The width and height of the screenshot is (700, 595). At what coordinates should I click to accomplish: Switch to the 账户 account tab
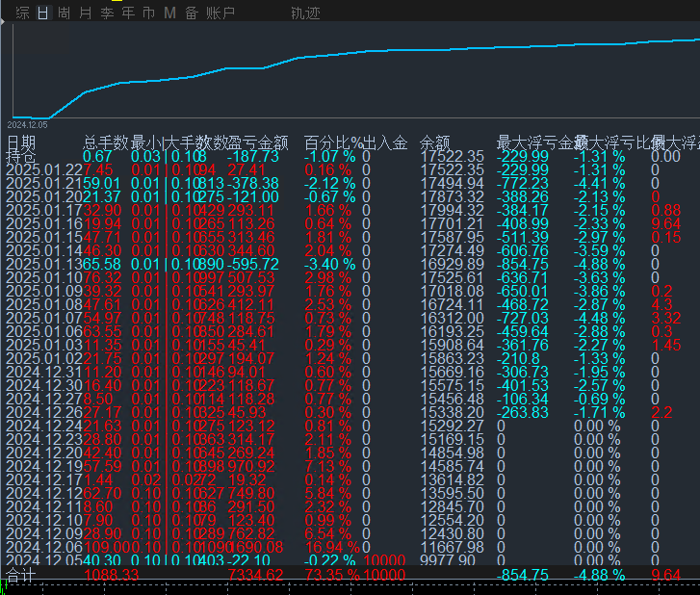(x=220, y=13)
